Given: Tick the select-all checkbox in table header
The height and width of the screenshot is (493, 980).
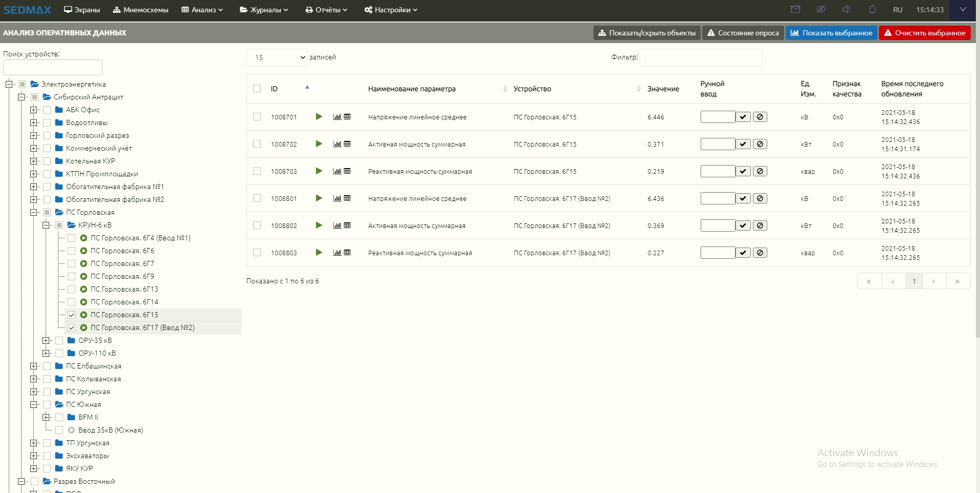Looking at the screenshot, I should click(x=257, y=89).
